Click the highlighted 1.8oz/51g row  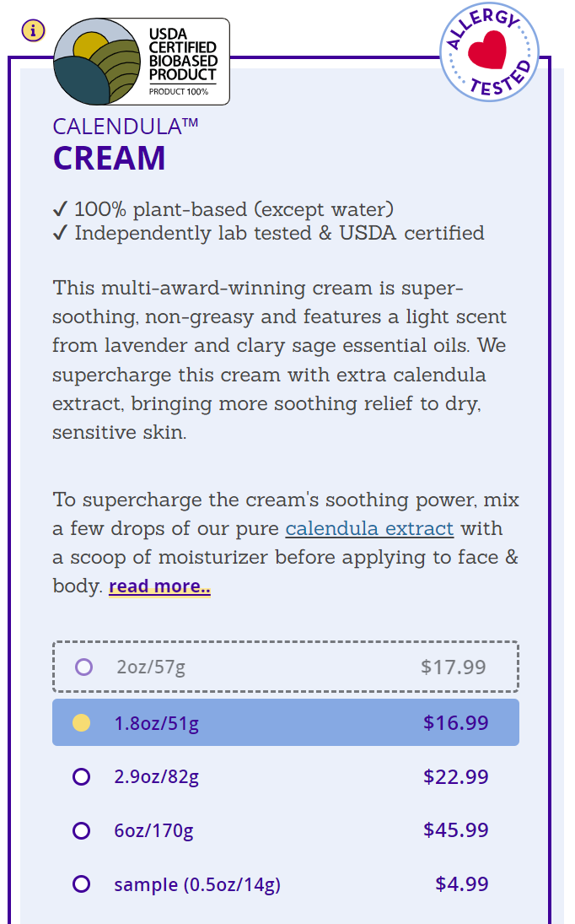287,722
